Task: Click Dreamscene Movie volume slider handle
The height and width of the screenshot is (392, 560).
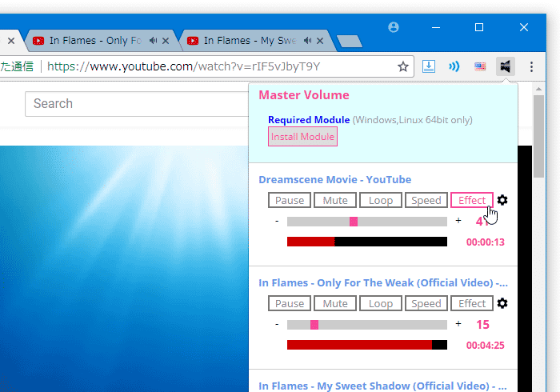Action: coord(354,222)
